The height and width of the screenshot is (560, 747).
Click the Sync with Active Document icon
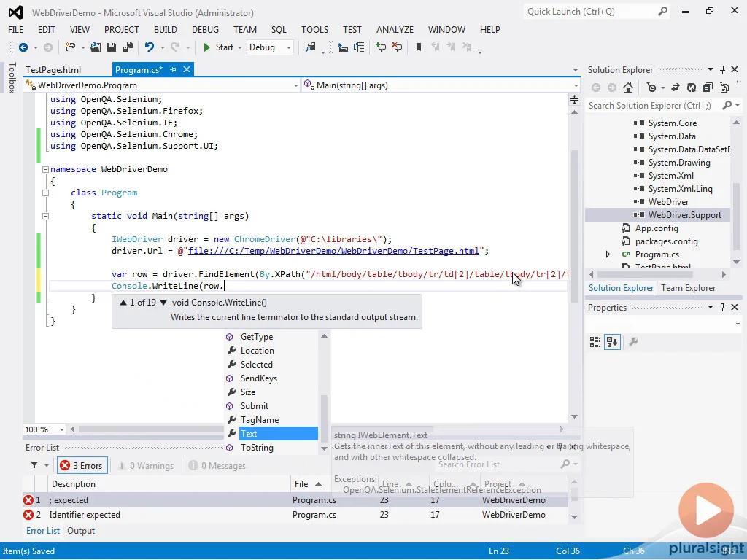(x=675, y=87)
